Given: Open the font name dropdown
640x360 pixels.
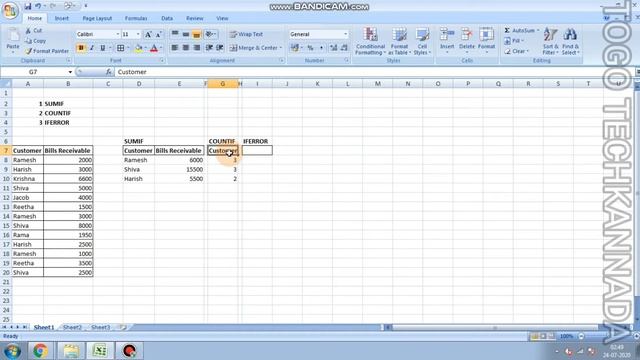Looking at the screenshot, I should 118,34.
